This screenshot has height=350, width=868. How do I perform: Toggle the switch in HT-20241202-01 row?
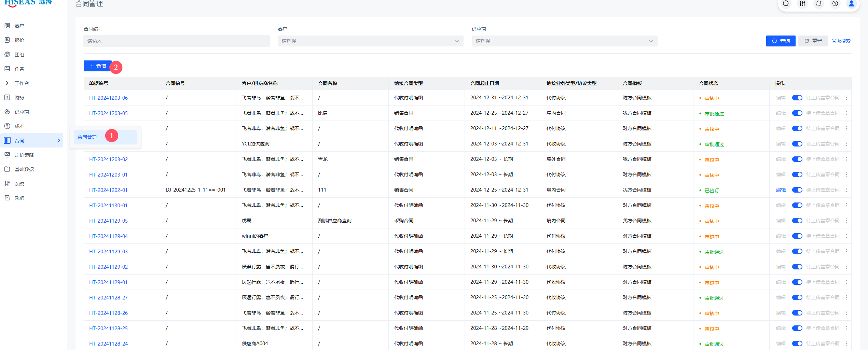797,190
